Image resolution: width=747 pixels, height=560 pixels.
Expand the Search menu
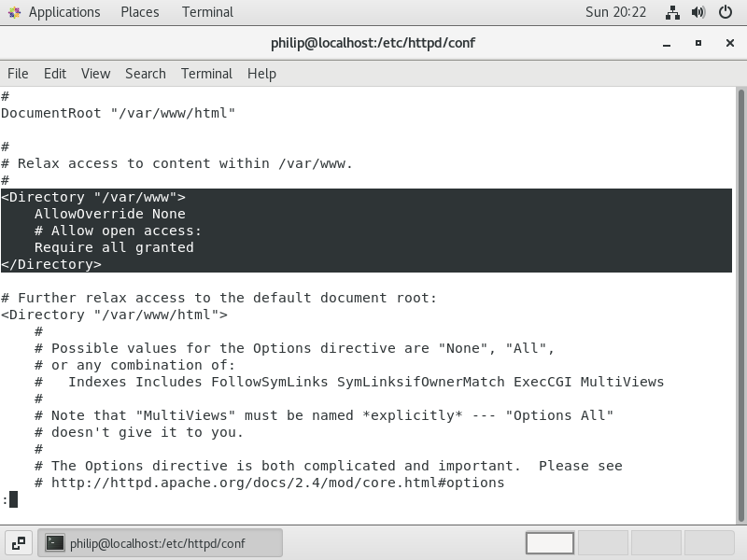146,74
